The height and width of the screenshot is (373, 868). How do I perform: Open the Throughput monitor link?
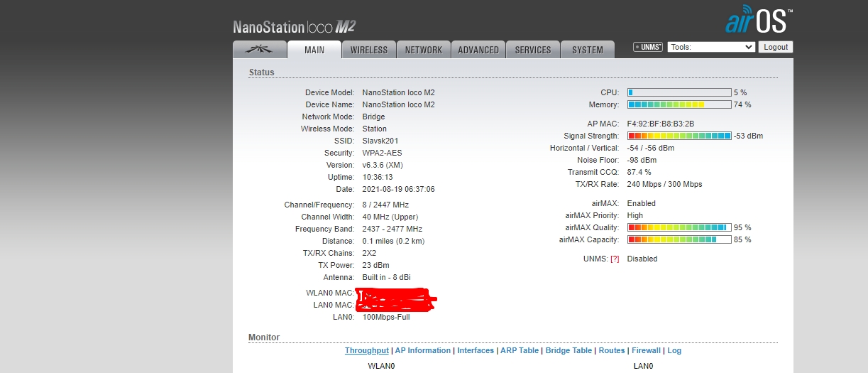click(x=367, y=350)
